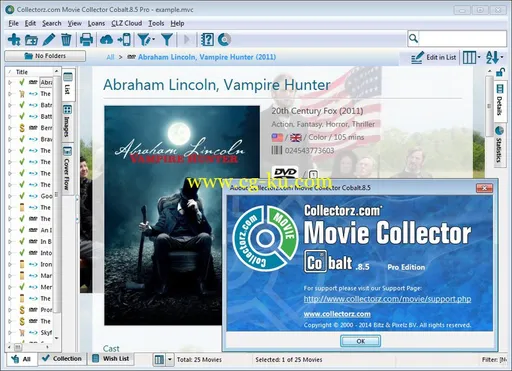This screenshot has width=512, height=371.
Task: Open the Details side tab
Action: [x=499, y=100]
